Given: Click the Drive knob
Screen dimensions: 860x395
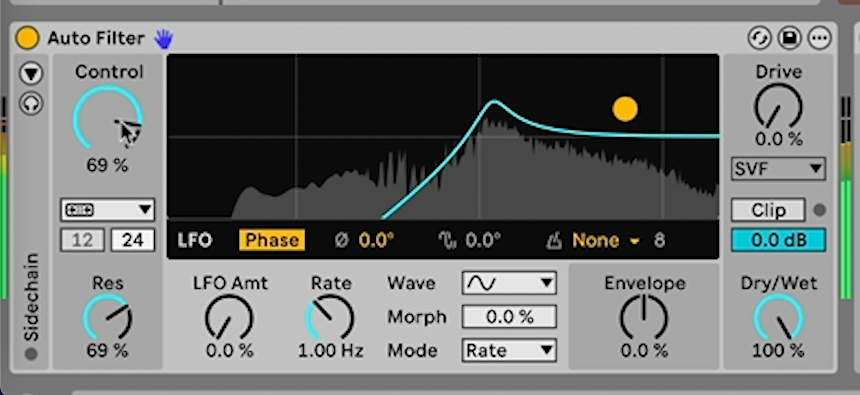Looking at the screenshot, I should tap(779, 107).
